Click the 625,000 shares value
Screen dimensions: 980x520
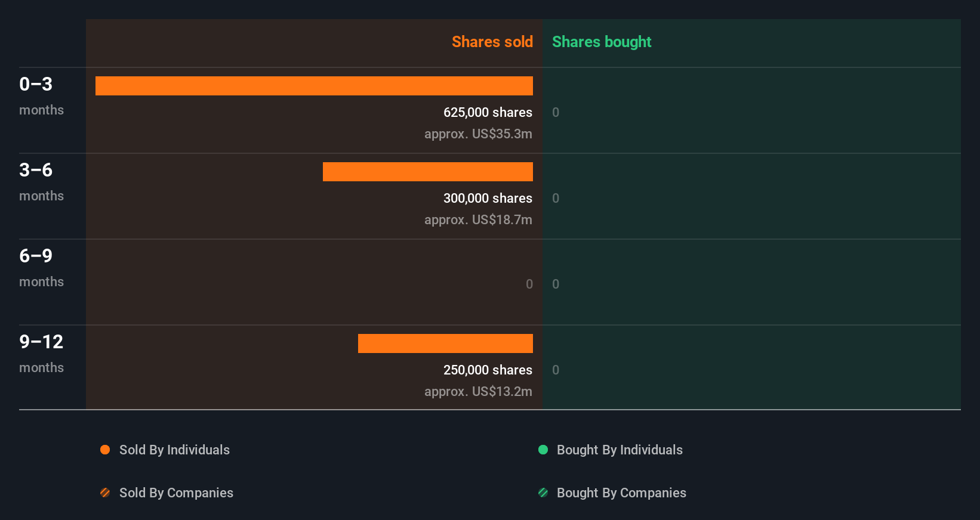coord(488,112)
